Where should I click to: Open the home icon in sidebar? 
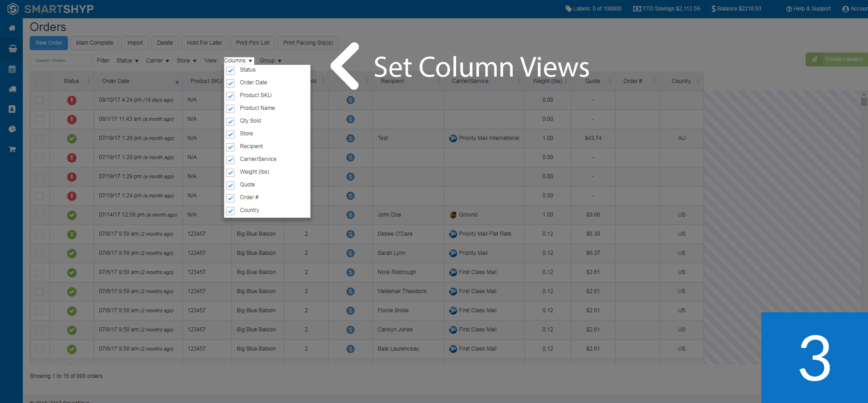point(12,28)
